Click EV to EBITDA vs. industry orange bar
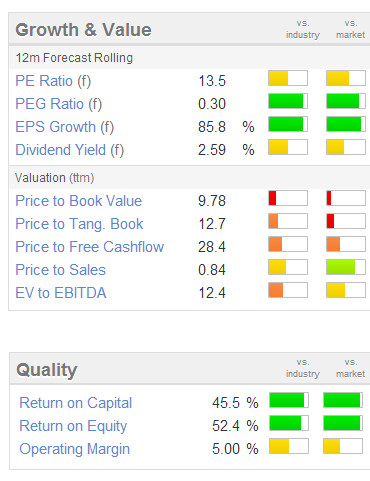Image resolution: width=370 pixels, height=481 pixels. point(288,290)
